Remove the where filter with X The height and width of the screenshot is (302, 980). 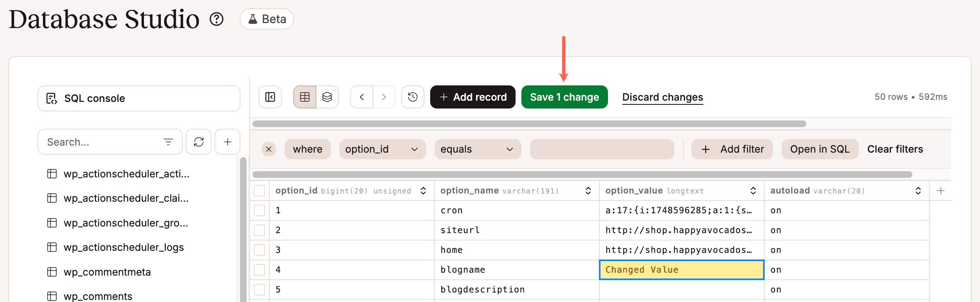coord(269,149)
